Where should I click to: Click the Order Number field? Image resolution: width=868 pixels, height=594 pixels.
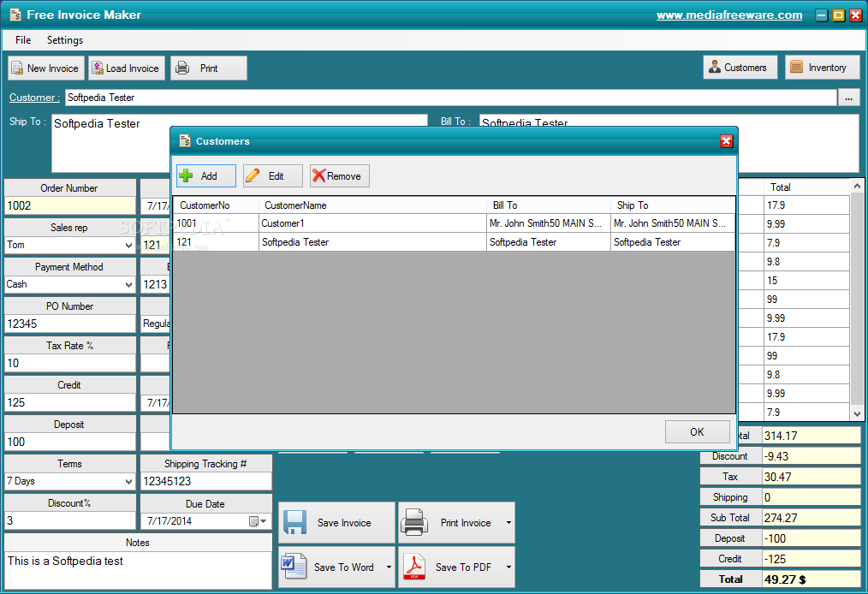click(x=69, y=206)
